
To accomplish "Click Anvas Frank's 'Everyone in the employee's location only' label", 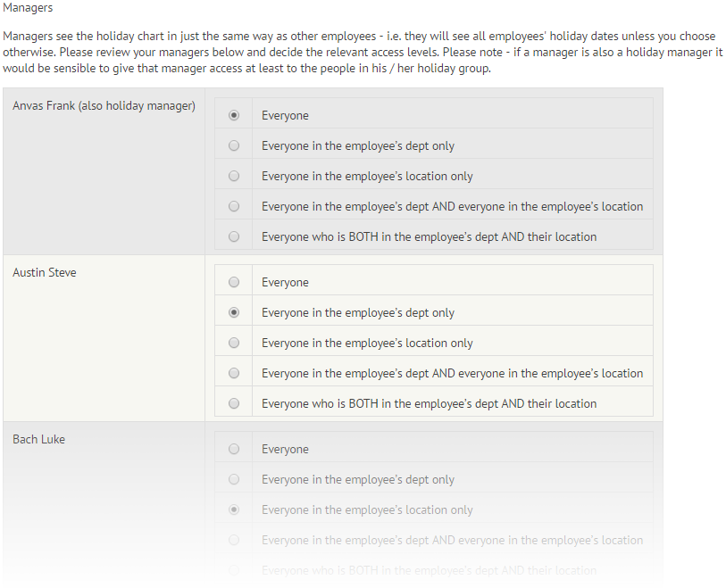I will tap(367, 177).
